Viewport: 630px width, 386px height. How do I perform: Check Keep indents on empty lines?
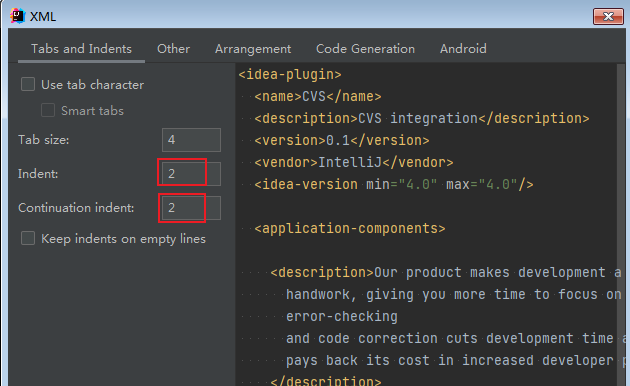pos(28,238)
